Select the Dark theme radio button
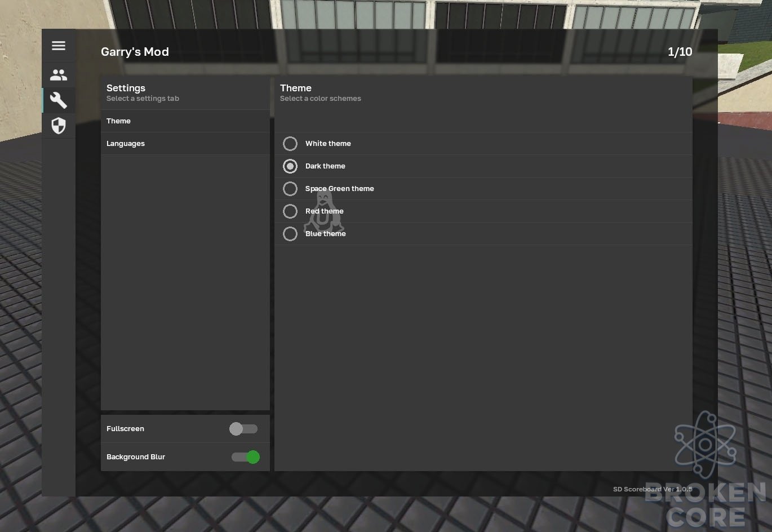 click(290, 166)
